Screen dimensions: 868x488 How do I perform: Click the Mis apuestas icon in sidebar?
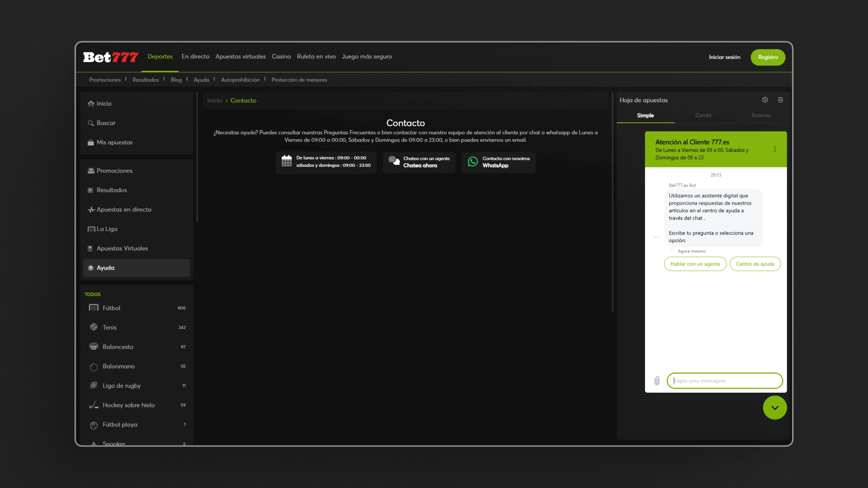tap(91, 142)
